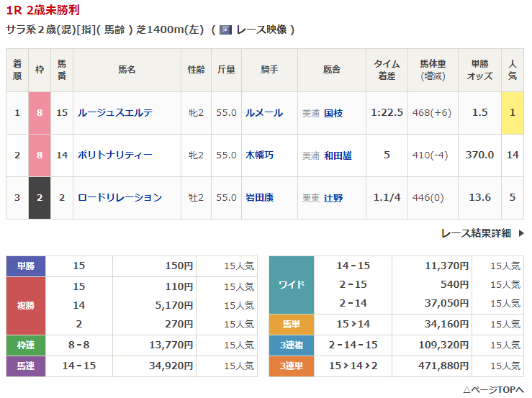Image resolution: width=532 pixels, height=398 pixels.
Task: Open jockey 岩田康 profile
Action: [x=259, y=197]
